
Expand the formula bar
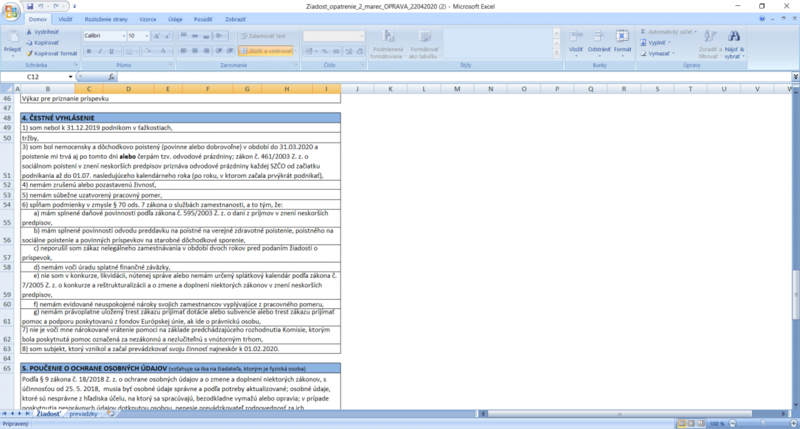pyautogui.click(x=795, y=77)
